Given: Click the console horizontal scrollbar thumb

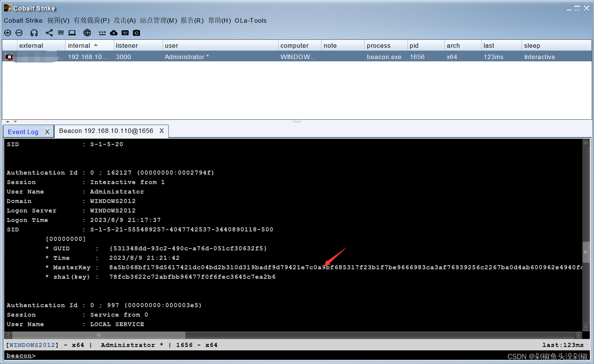Looking at the screenshot, I should (99, 335).
